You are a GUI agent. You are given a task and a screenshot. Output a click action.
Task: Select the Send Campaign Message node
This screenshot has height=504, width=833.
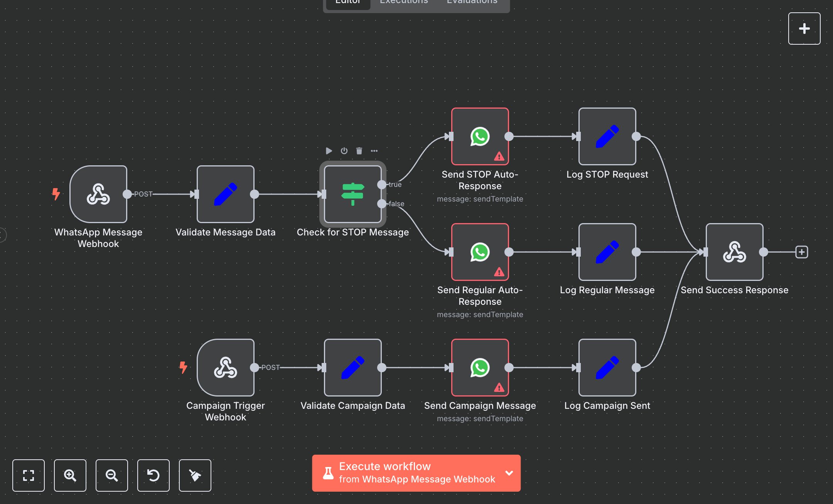point(479,368)
